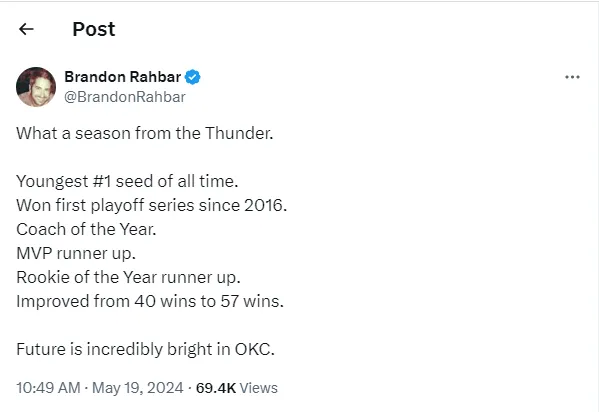Screen dimensions: 599x412
Task: Click the @BrandonRahbar handle
Action: [x=125, y=97]
